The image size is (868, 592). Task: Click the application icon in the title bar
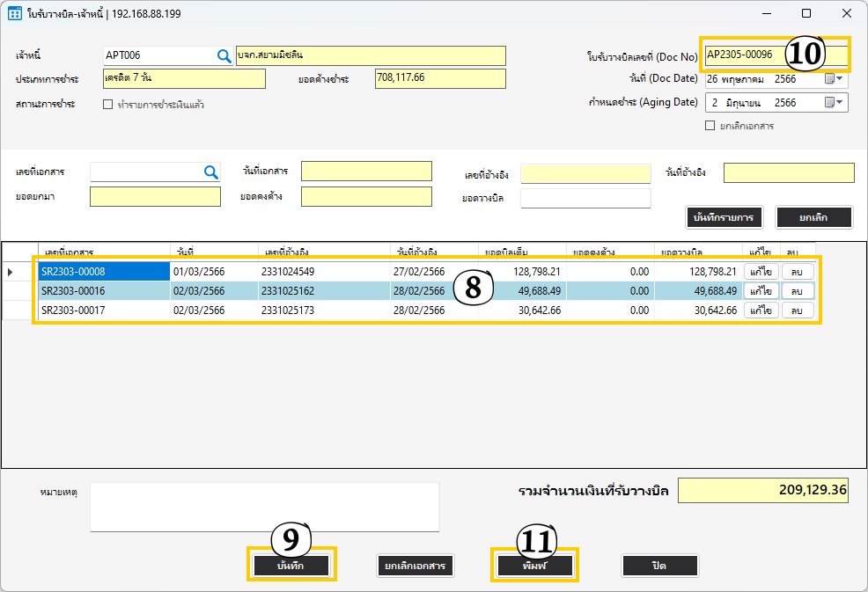[14, 13]
